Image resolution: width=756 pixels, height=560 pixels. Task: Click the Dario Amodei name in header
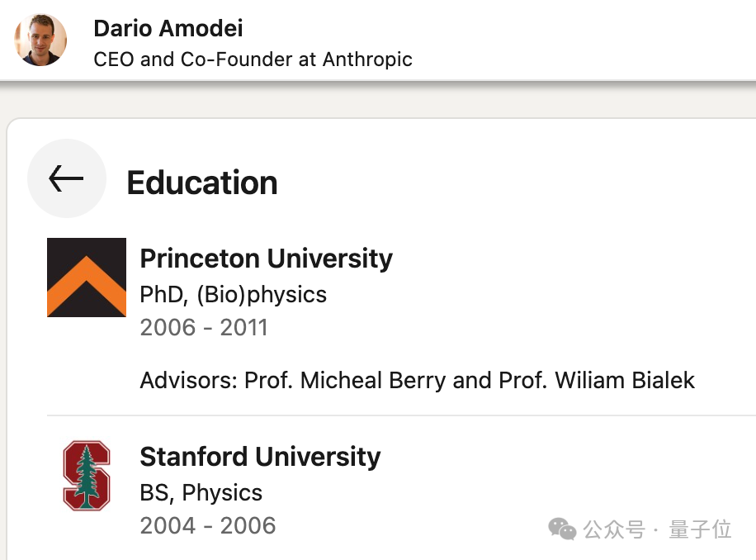coord(168,28)
